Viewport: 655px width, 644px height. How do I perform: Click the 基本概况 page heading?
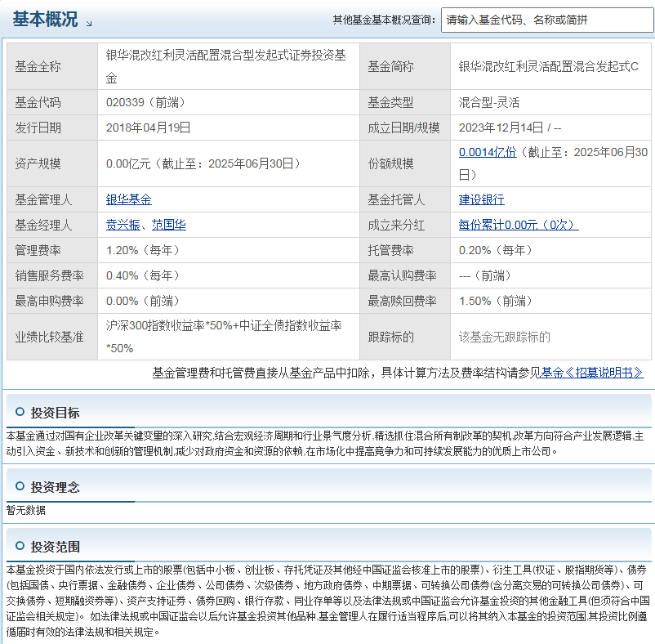(x=45, y=20)
